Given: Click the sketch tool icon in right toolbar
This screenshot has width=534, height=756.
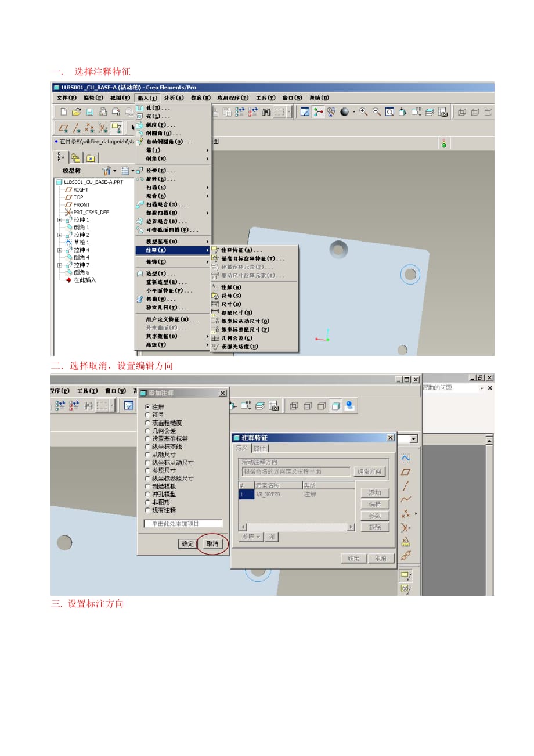Looking at the screenshot, I should point(406,458).
